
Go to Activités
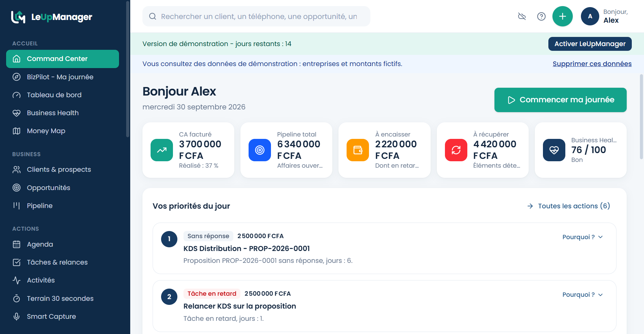click(x=62, y=280)
